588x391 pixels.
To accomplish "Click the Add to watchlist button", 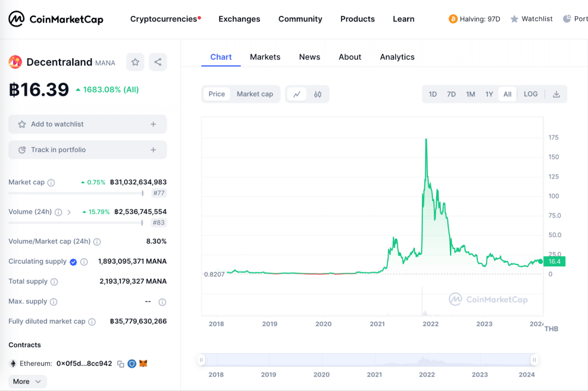I will pyautogui.click(x=88, y=124).
